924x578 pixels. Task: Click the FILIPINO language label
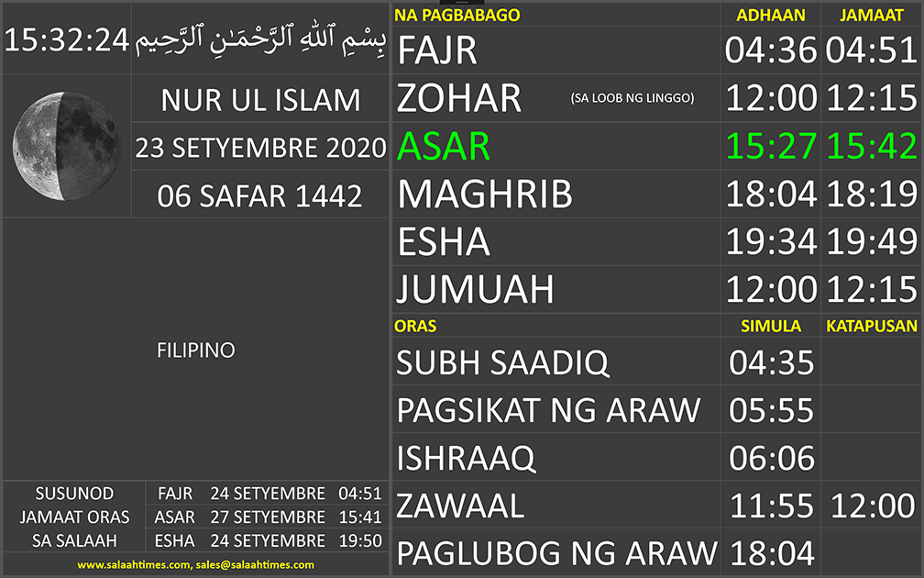[195, 350]
